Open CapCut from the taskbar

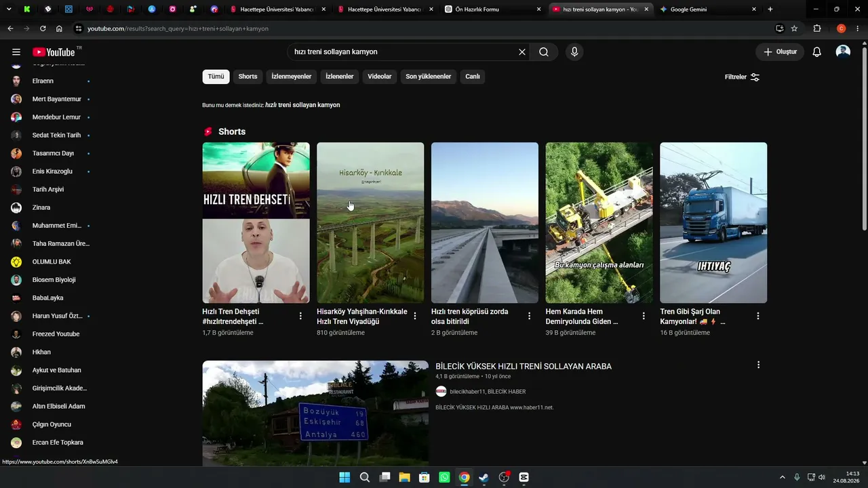pyautogui.click(x=524, y=477)
